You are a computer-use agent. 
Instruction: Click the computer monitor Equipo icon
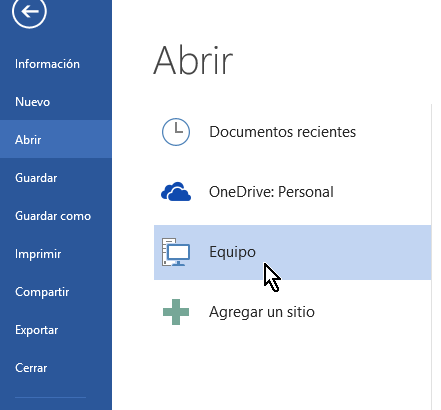coord(176,252)
